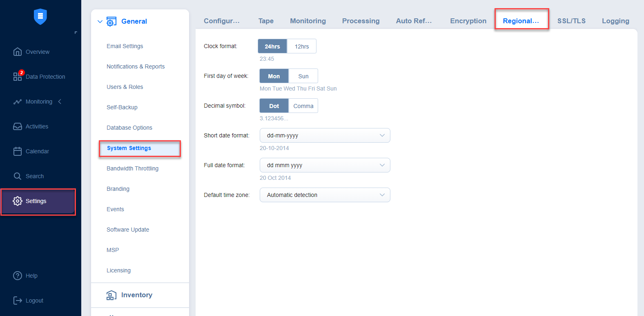Open the Default time zone dropdown
The height and width of the screenshot is (316, 644).
pos(325,195)
